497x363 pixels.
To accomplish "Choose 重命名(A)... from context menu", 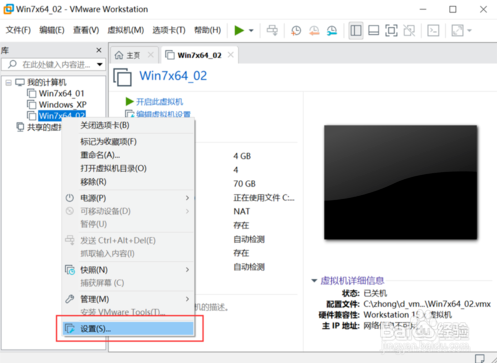I will 128,155.
